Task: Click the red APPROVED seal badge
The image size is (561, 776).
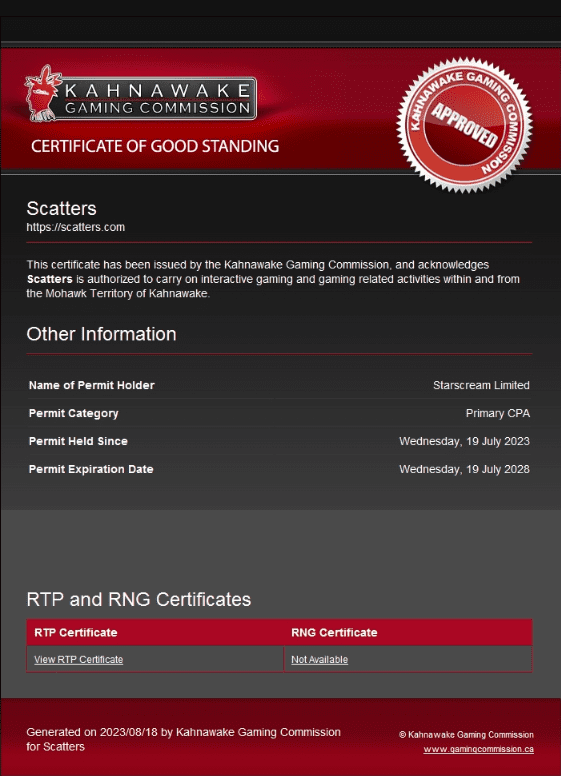Action: [x=464, y=125]
